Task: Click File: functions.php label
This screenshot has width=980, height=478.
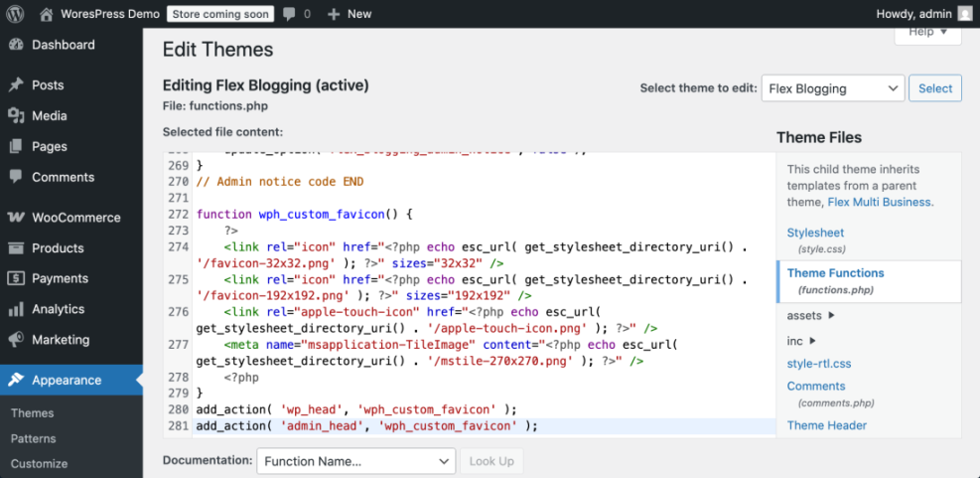Action: (x=215, y=105)
